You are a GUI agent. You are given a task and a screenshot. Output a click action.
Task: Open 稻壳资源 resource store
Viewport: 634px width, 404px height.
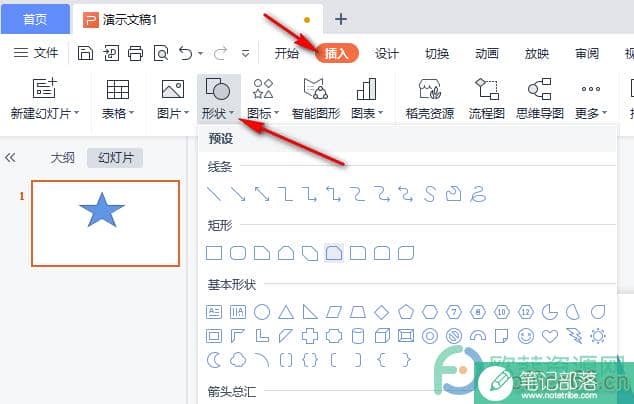[430, 99]
